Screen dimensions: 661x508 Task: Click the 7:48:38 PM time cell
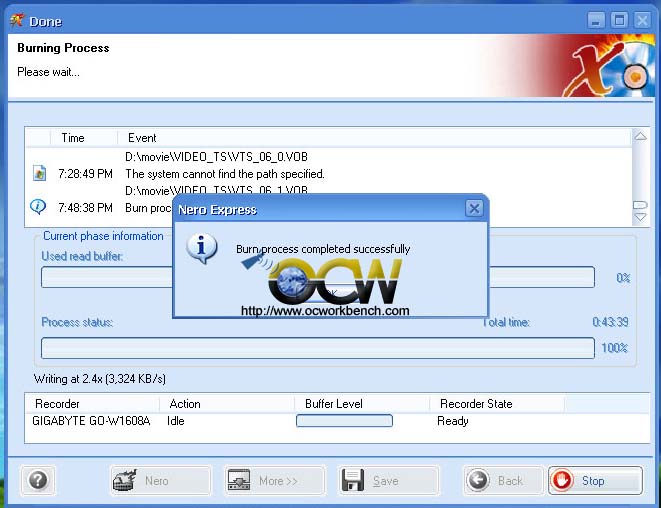(85, 208)
